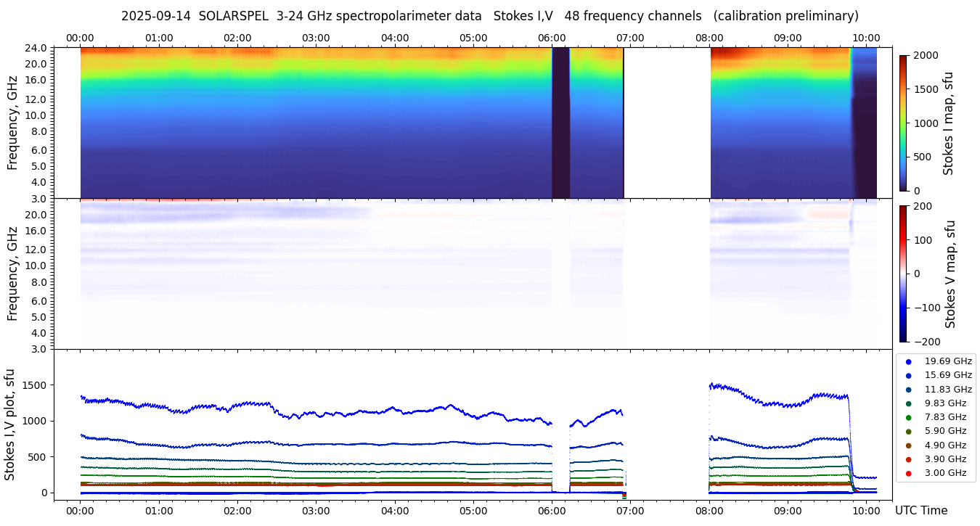980x526 pixels.
Task: Click the Stokes V map colorbar
Action: tap(903, 274)
